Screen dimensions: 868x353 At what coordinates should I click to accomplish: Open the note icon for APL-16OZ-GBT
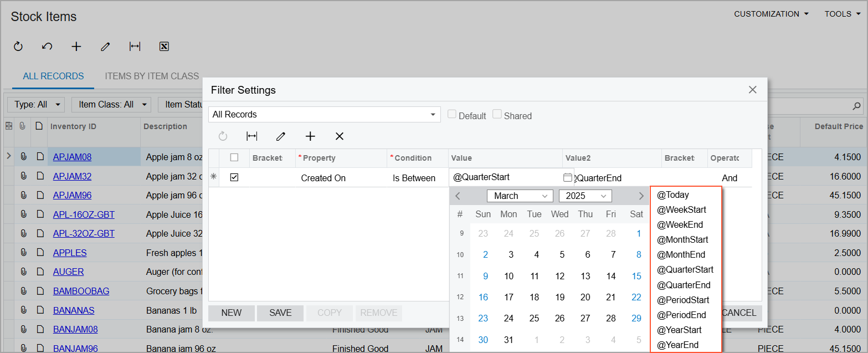coord(39,214)
